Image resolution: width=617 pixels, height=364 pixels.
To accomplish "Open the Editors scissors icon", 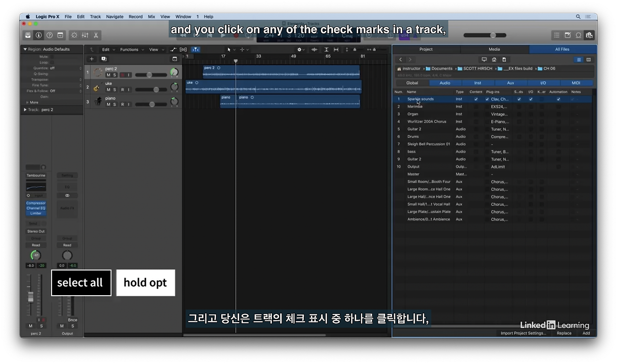I will coord(96,35).
